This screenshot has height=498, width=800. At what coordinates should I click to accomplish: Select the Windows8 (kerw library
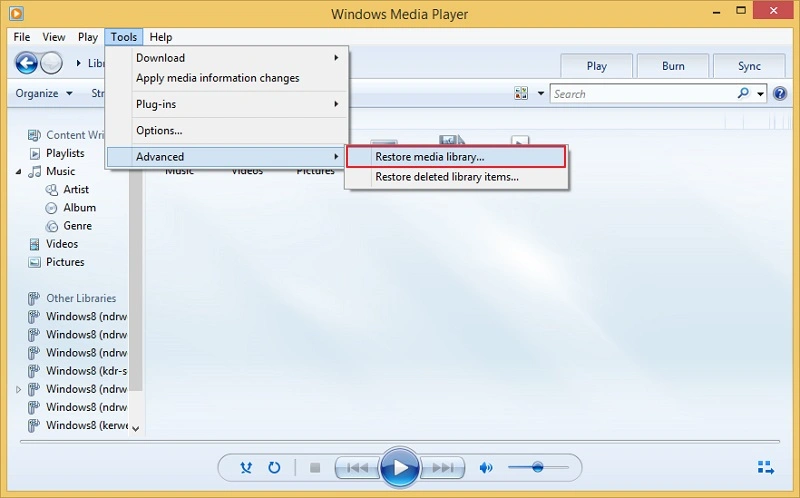[x=86, y=425]
